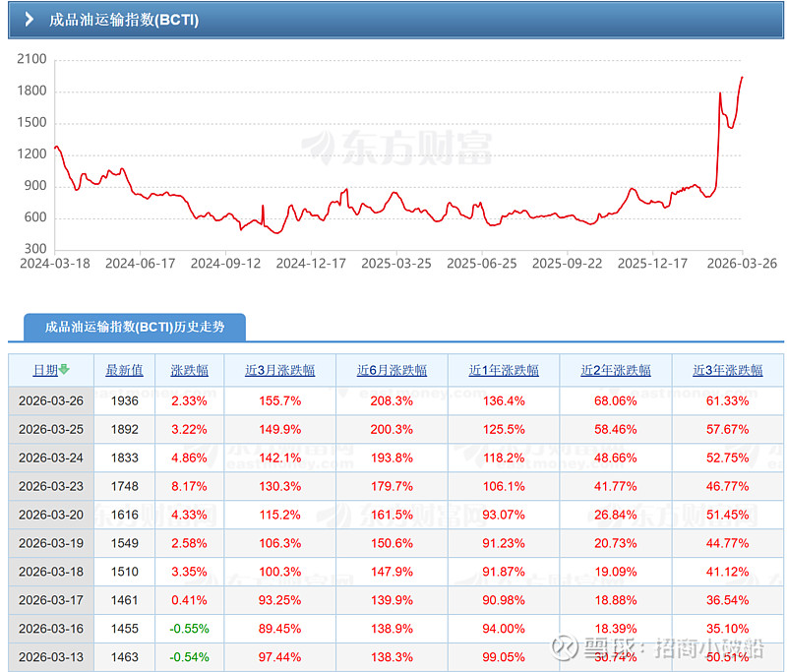Screen dimensions: 787x672
Task: Click latest value 1455
Action: [x=125, y=629]
